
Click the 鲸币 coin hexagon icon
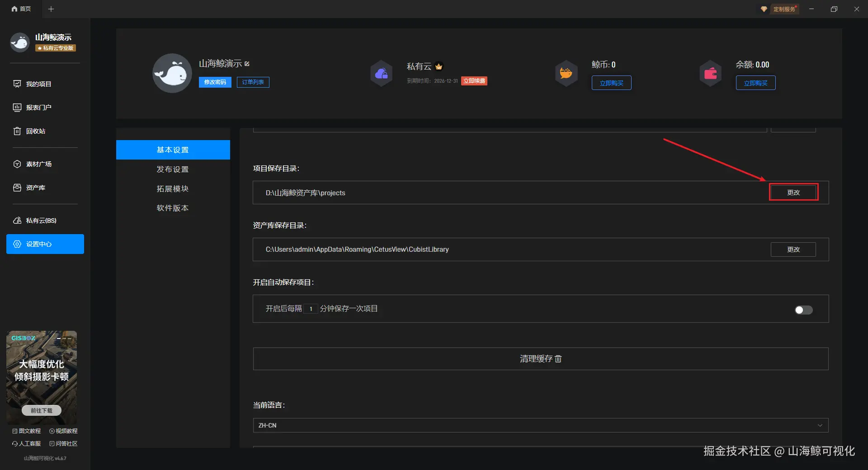566,73
